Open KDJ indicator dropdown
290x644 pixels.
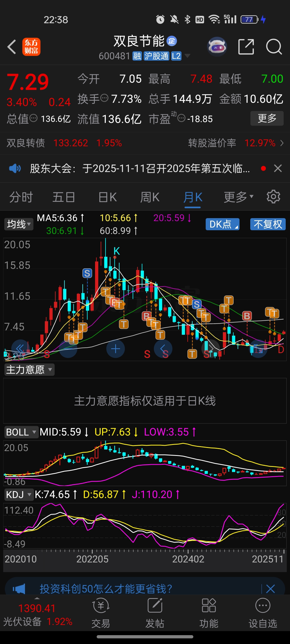pos(19,494)
